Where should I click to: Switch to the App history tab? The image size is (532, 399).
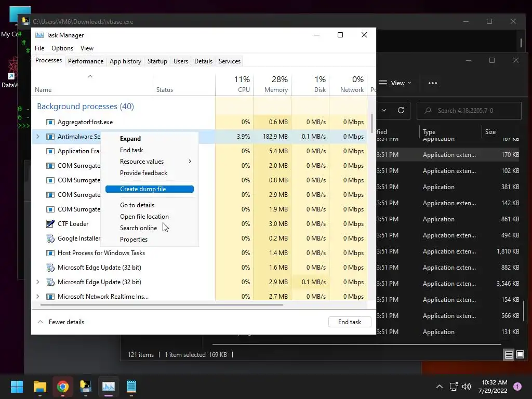[126, 61]
